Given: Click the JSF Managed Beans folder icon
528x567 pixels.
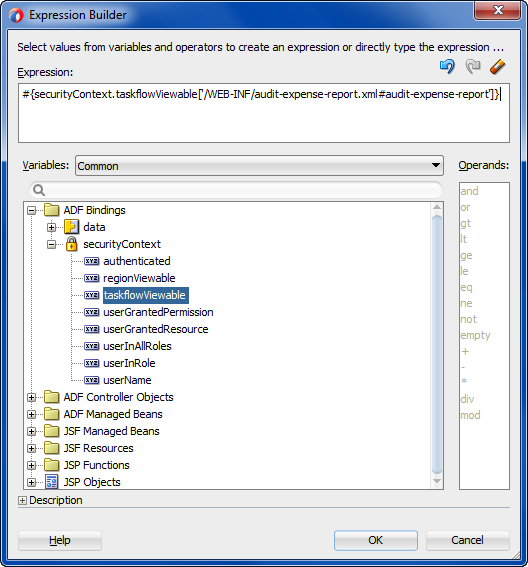Looking at the screenshot, I should click(x=51, y=431).
